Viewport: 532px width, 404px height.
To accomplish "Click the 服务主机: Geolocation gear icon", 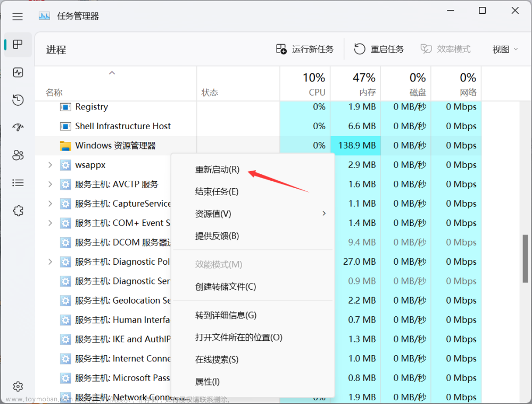I will [x=65, y=301].
